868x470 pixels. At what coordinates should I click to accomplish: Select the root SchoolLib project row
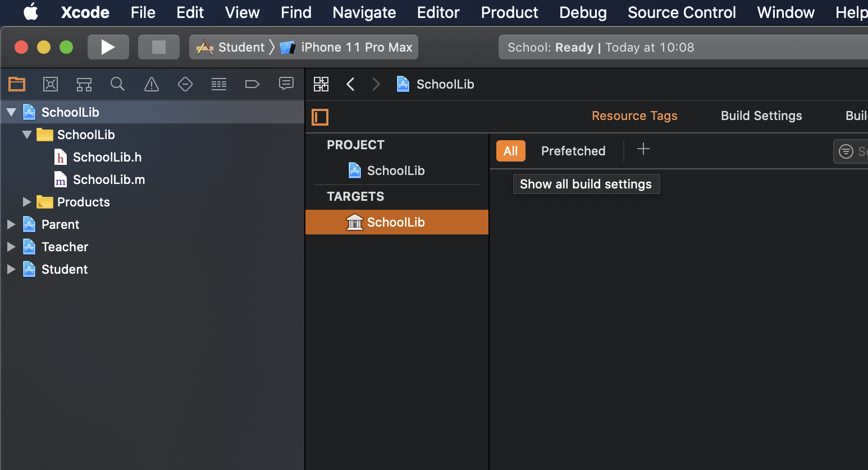tap(152, 112)
